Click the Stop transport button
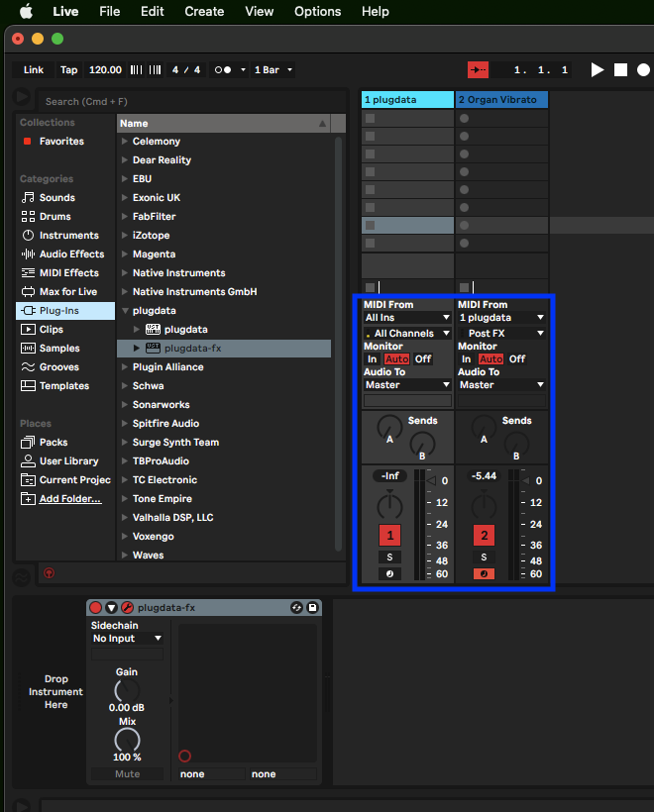Image resolution: width=654 pixels, height=812 pixels. click(620, 70)
